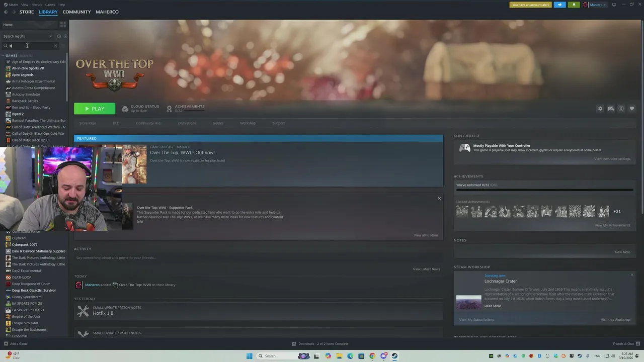Viewport: 644px width, 362px height.
Task: Select All-In-One Sports VR
Action: click(28, 68)
